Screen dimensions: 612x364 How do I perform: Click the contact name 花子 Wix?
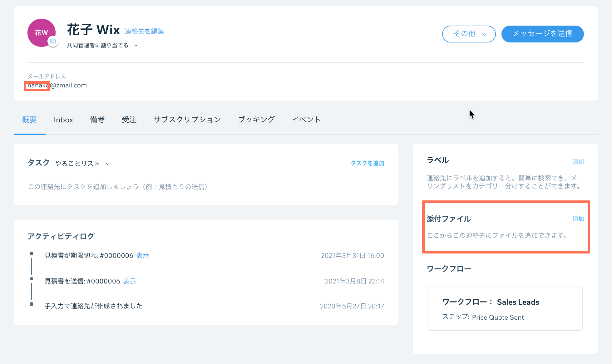(93, 30)
